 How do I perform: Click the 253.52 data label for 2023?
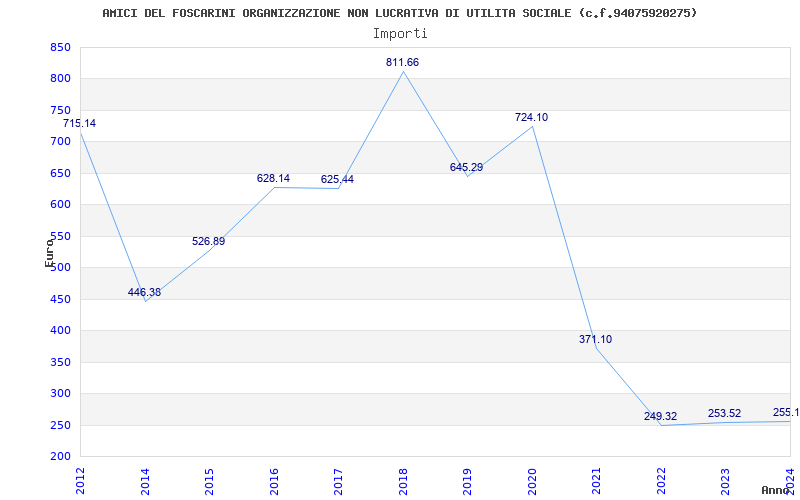pos(724,414)
